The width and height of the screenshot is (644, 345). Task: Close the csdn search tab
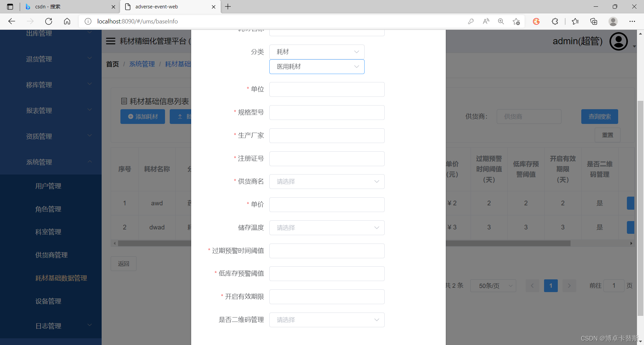pos(113,7)
